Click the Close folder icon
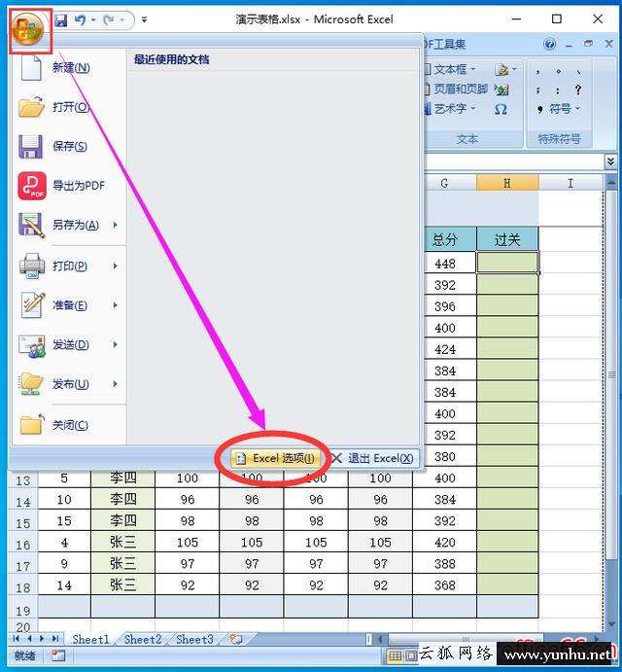Screen dimensions: 622x672 pyautogui.click(x=32, y=425)
